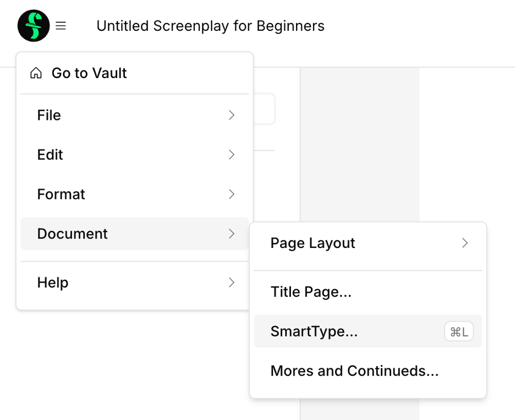Click the chevron next to Format
Viewport: 515px width, 420px height.
click(x=232, y=194)
